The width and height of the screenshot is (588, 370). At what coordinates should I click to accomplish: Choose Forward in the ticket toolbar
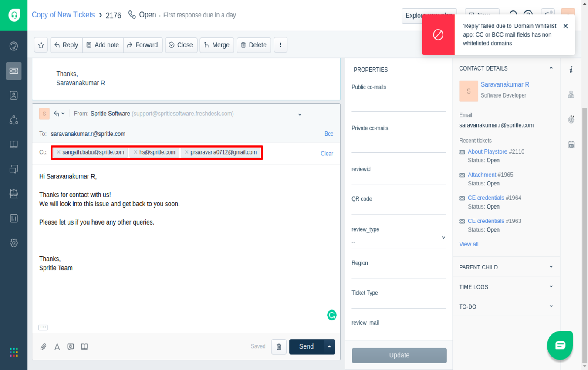pos(143,45)
